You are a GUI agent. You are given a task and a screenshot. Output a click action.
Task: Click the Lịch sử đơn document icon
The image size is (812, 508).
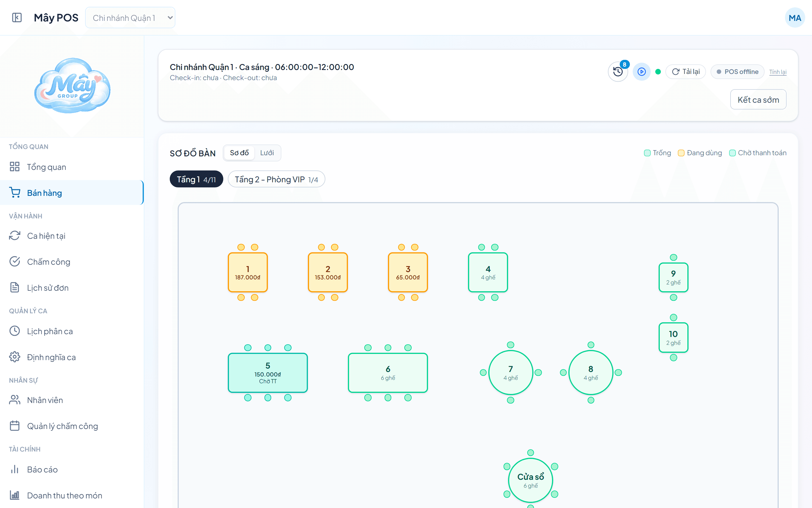(14, 288)
